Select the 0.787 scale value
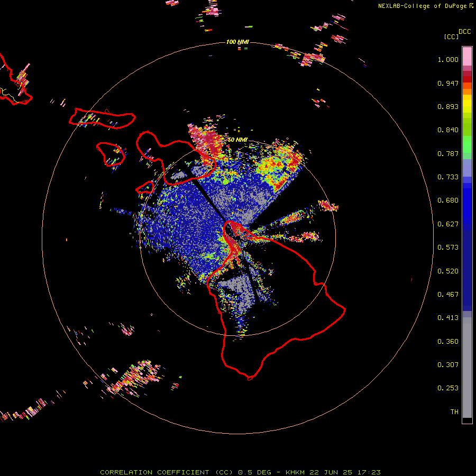This screenshot has width=476, height=476. pyautogui.click(x=448, y=153)
